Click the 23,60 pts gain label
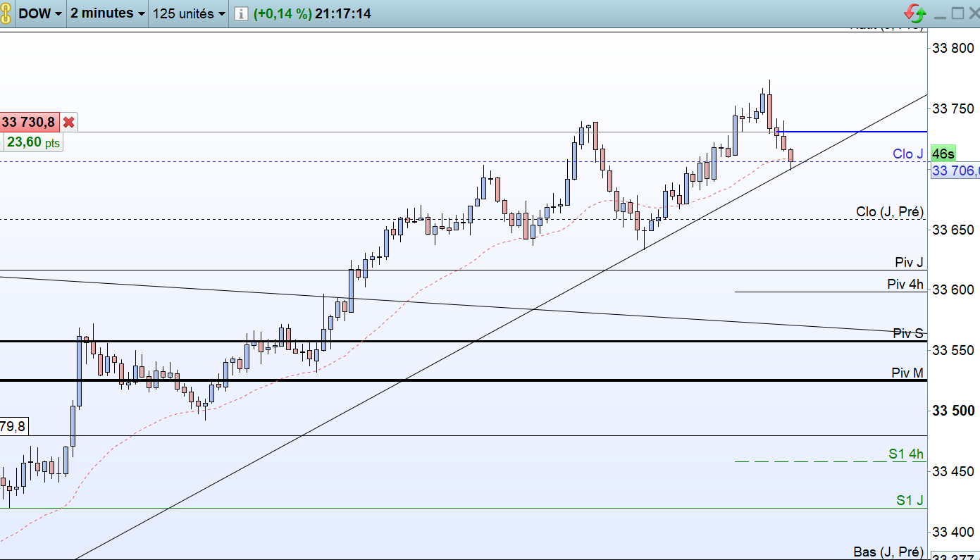980x560 pixels. click(x=33, y=142)
